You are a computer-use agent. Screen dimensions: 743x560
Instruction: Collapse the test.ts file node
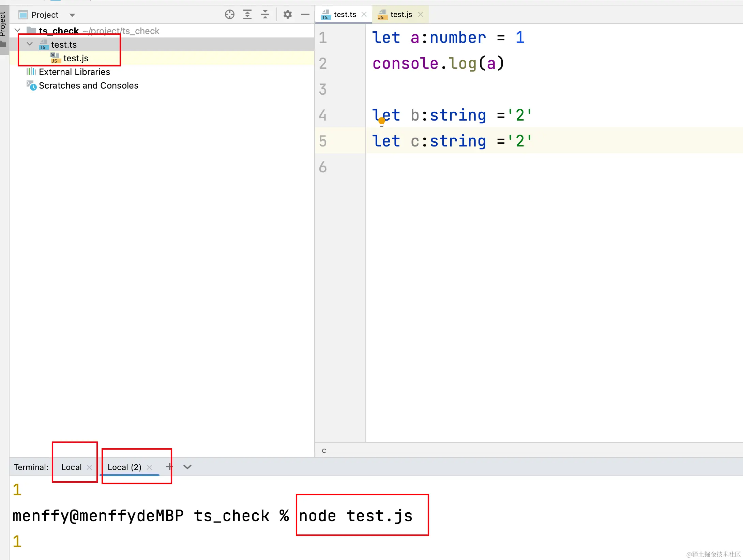pos(30,44)
